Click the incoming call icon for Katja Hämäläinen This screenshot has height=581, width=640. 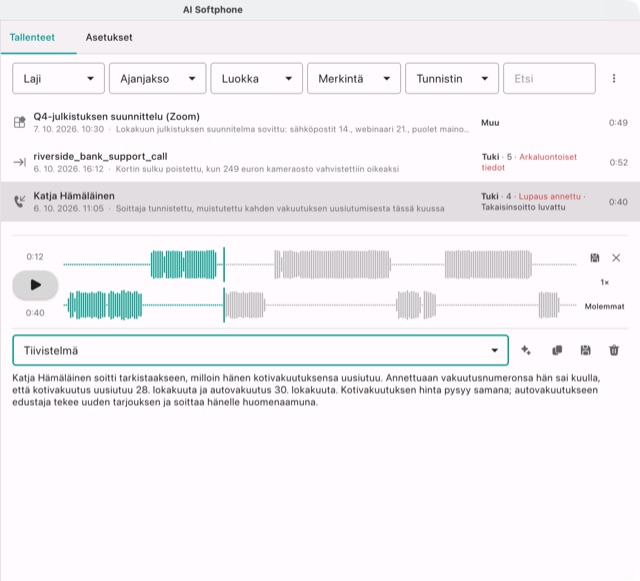(20, 201)
